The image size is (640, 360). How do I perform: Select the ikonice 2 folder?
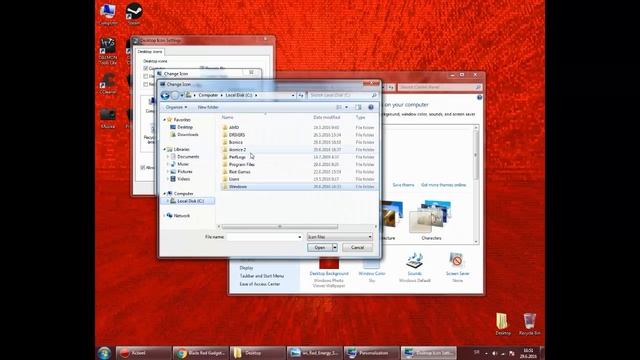click(x=237, y=149)
